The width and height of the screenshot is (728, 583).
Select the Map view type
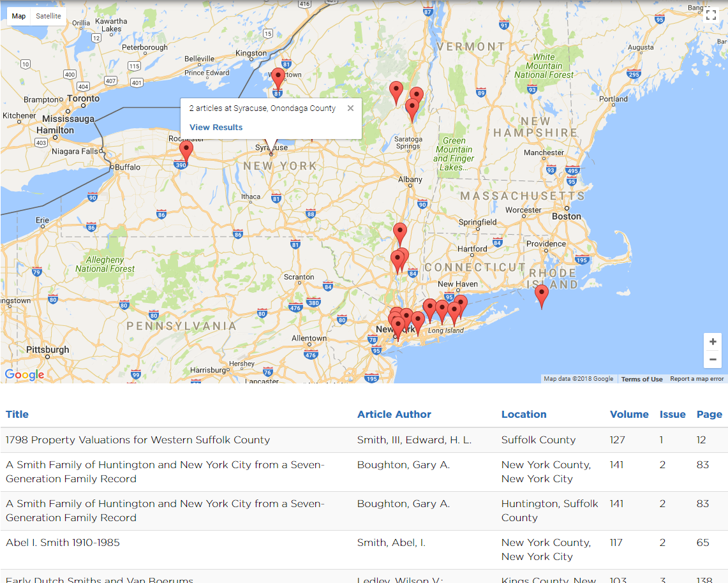pyautogui.click(x=19, y=16)
